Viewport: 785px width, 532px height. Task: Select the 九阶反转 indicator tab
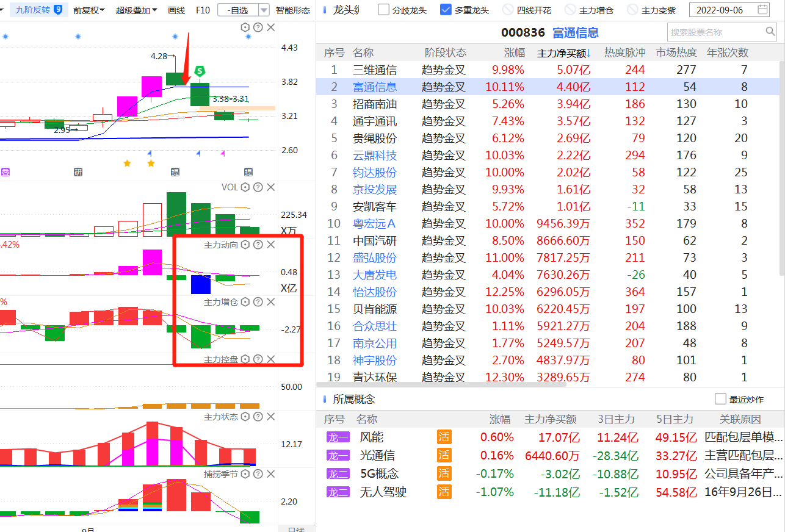(38, 9)
